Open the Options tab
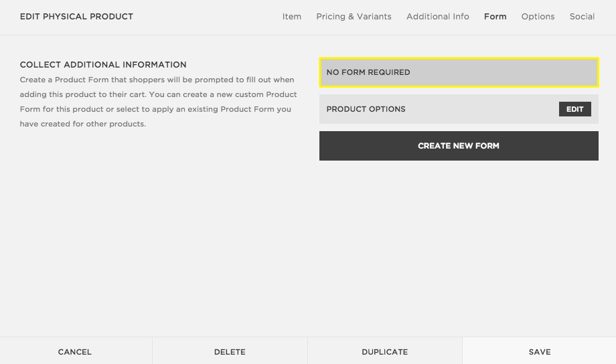 tap(538, 17)
